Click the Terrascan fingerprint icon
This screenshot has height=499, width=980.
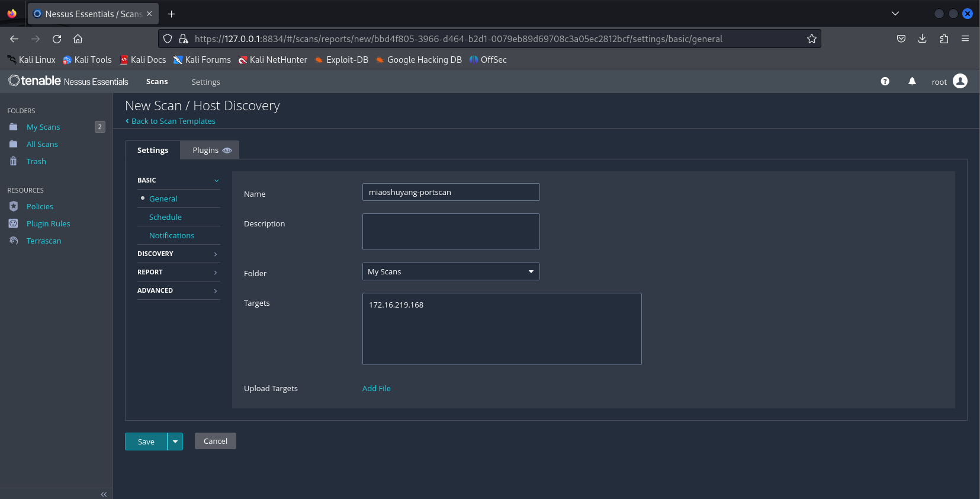tap(14, 241)
